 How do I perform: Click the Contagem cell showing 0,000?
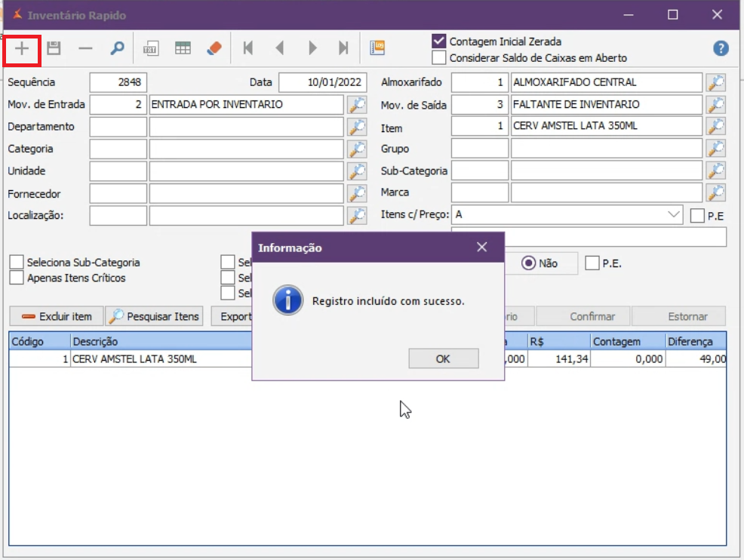(628, 358)
